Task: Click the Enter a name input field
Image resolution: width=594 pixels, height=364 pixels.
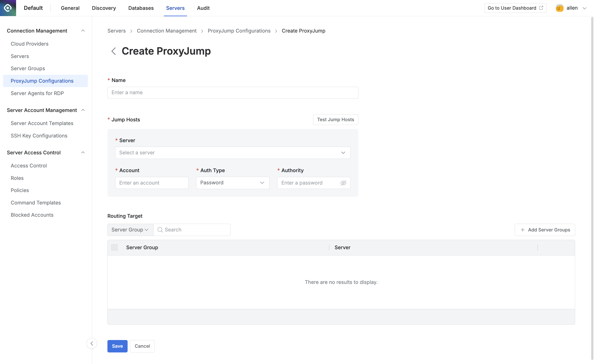Action: (233, 92)
